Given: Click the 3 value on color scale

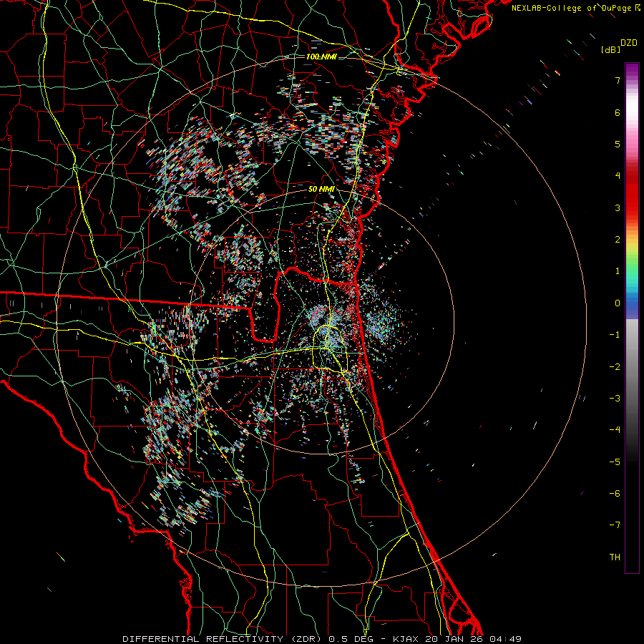Looking at the screenshot, I should click(x=618, y=208).
